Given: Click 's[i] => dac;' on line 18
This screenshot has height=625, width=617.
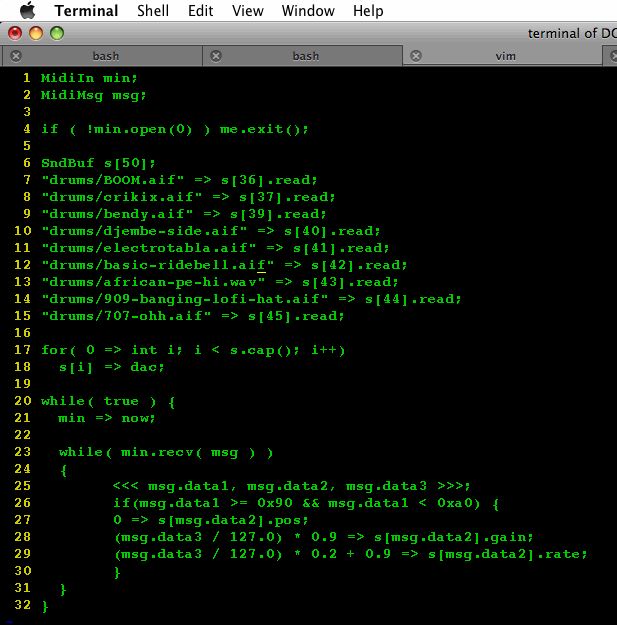Looking at the screenshot, I should (112, 367).
